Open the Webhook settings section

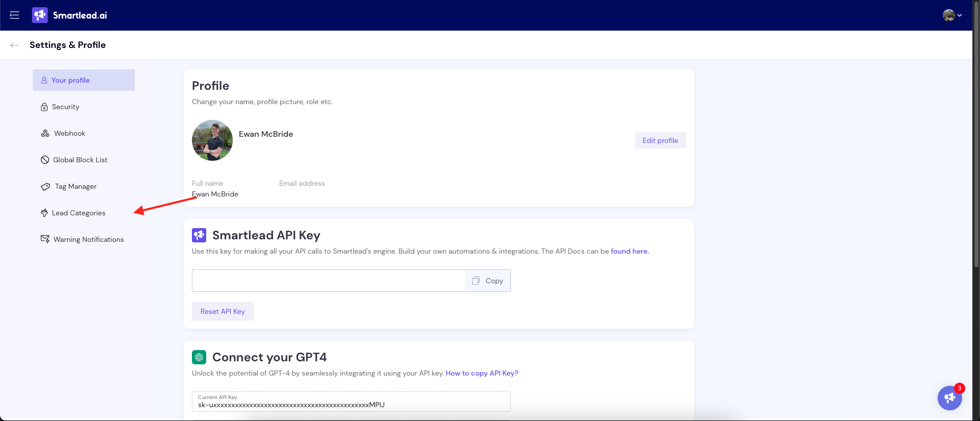pyautogui.click(x=69, y=133)
